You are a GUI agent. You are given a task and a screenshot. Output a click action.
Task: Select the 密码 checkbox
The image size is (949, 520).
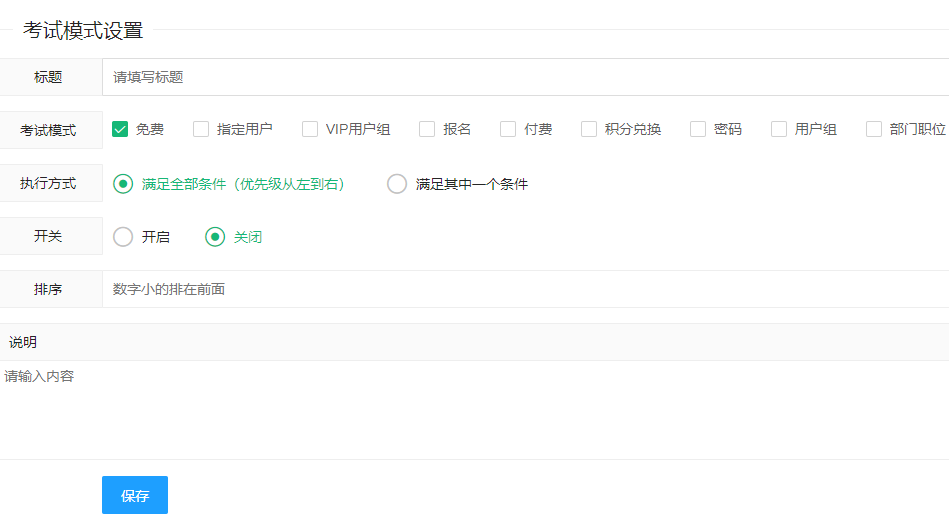[x=698, y=129]
